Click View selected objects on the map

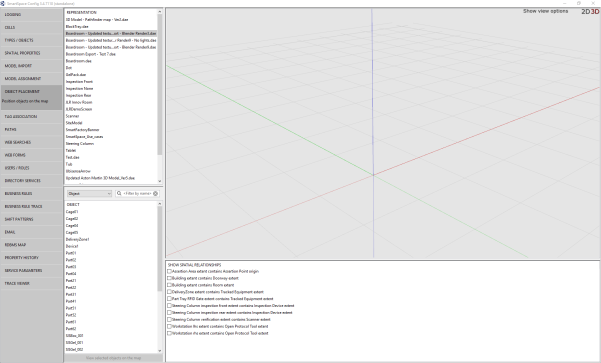tap(113, 358)
